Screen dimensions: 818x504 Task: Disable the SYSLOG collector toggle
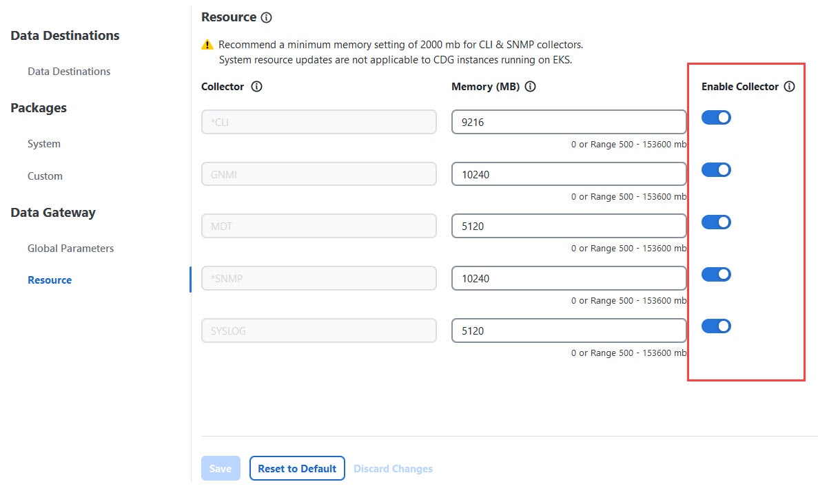[x=716, y=326]
